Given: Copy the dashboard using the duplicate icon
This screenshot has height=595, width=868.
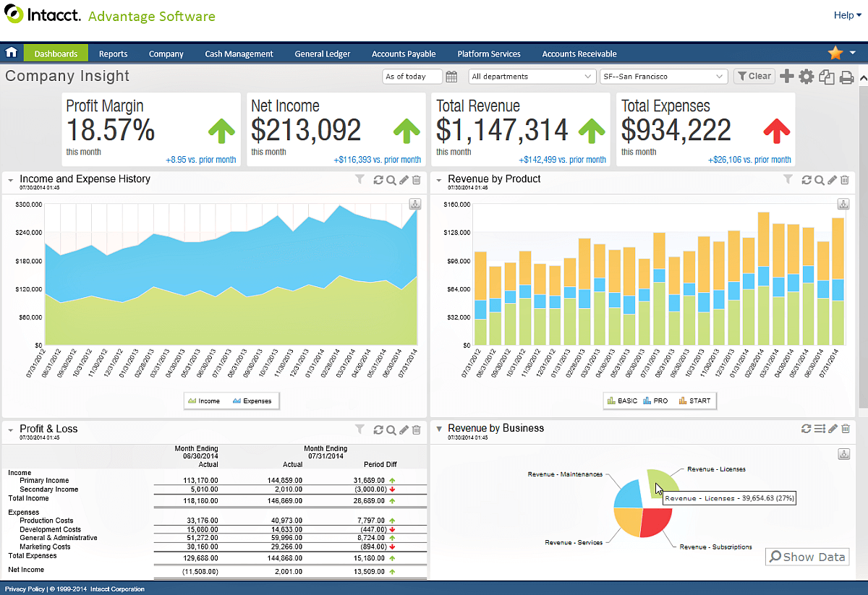Looking at the screenshot, I should [825, 76].
